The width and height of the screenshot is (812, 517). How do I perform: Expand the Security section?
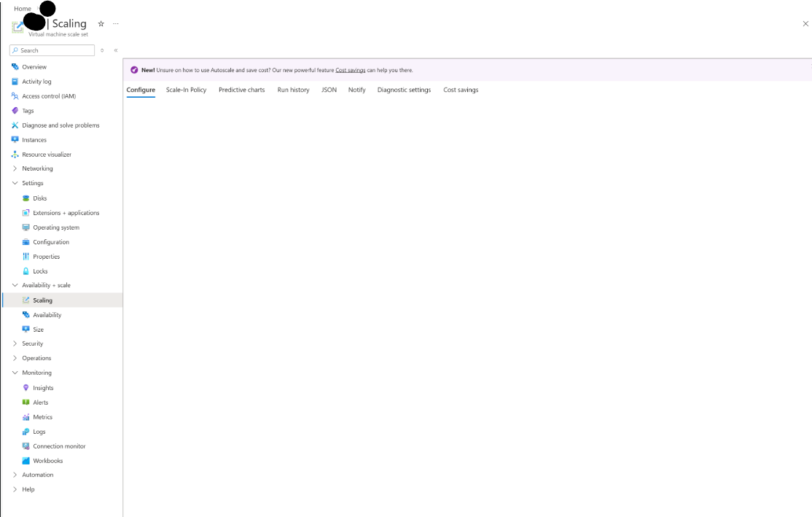coord(31,343)
